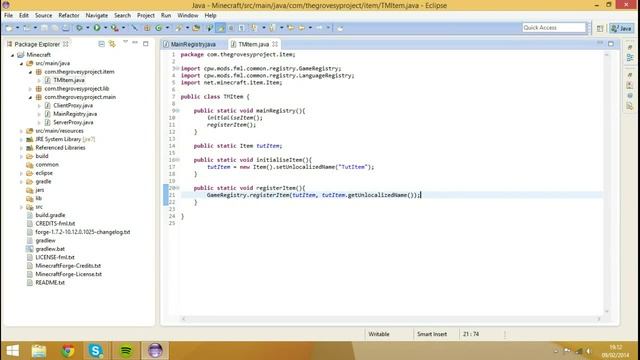Click the New Java Package icon
Screen dimensions: 640x360
[x=147, y=28]
